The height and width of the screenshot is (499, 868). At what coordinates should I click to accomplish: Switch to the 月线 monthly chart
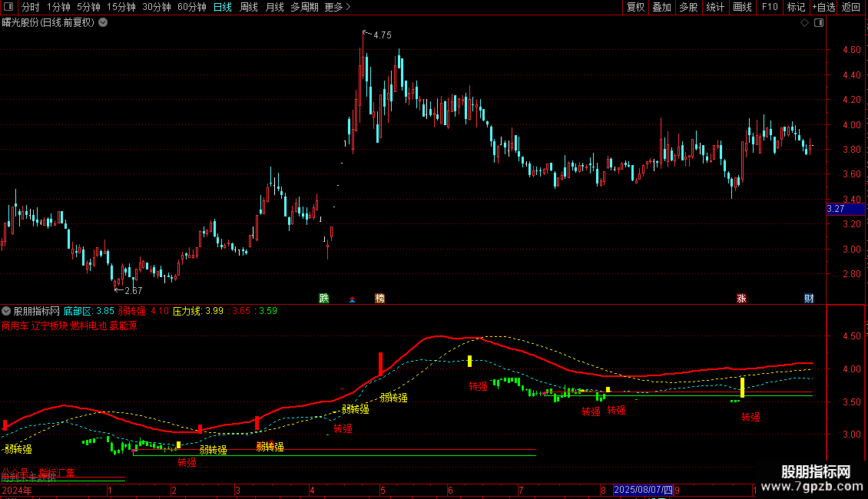(274, 7)
